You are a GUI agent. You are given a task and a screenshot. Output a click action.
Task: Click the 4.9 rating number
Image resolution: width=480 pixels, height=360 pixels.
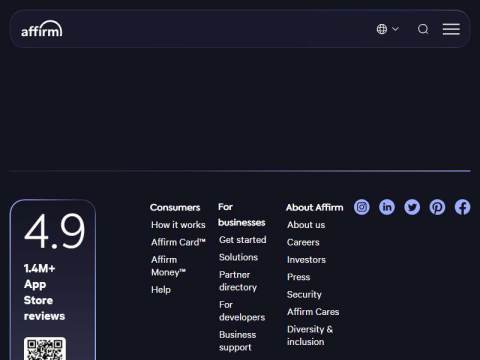click(x=55, y=231)
